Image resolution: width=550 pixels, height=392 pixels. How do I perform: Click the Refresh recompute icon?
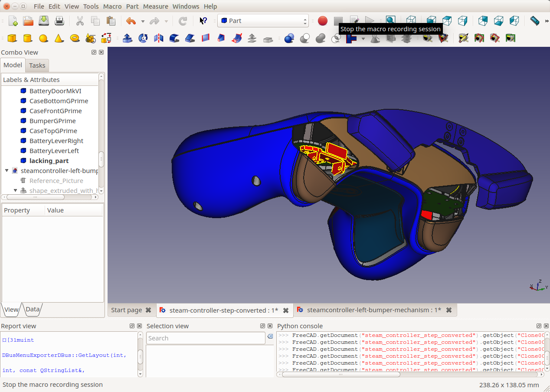pos(183,21)
